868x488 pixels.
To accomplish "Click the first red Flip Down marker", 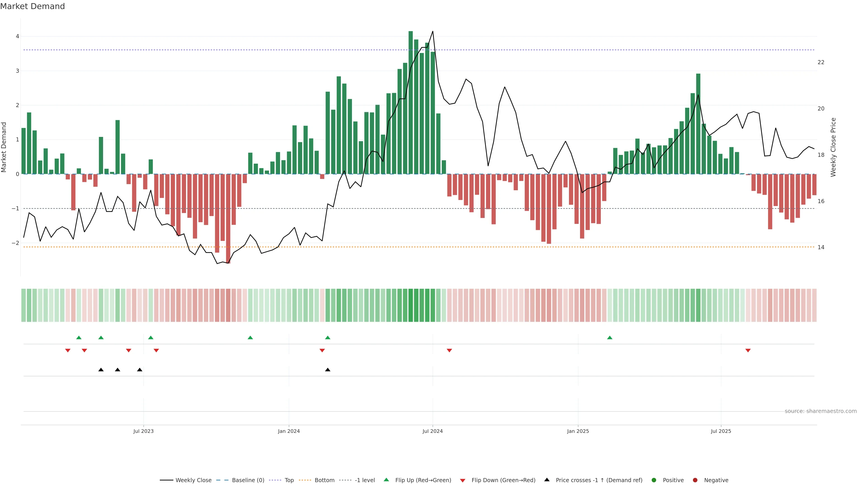I will (68, 351).
